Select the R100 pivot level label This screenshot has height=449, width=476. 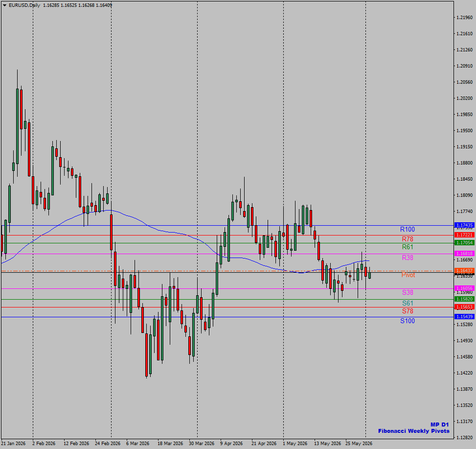(x=407, y=229)
